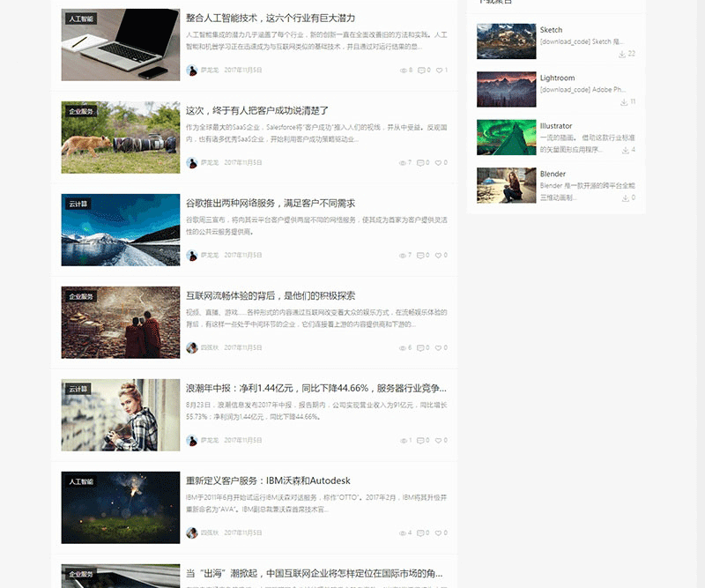This screenshot has height=588, width=705.
Task: Click author avatar under 互联网流畅体验的背后 article
Action: click(x=192, y=347)
